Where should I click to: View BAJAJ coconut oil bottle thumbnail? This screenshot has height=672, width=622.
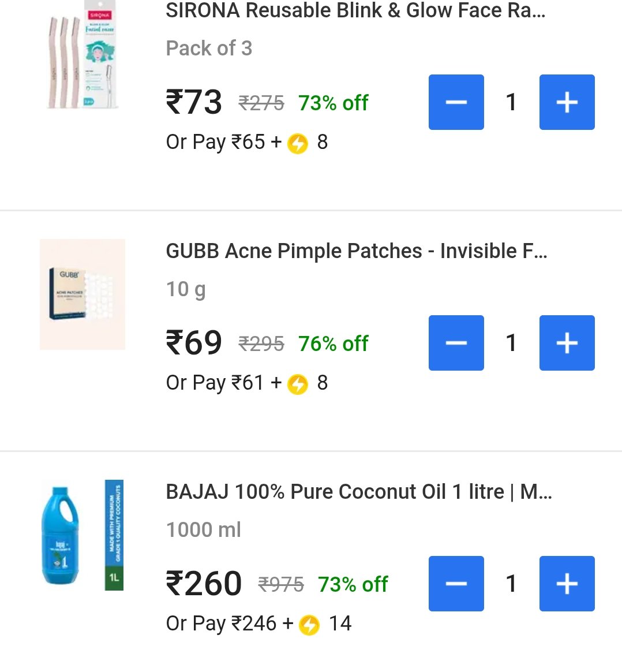coord(83,535)
